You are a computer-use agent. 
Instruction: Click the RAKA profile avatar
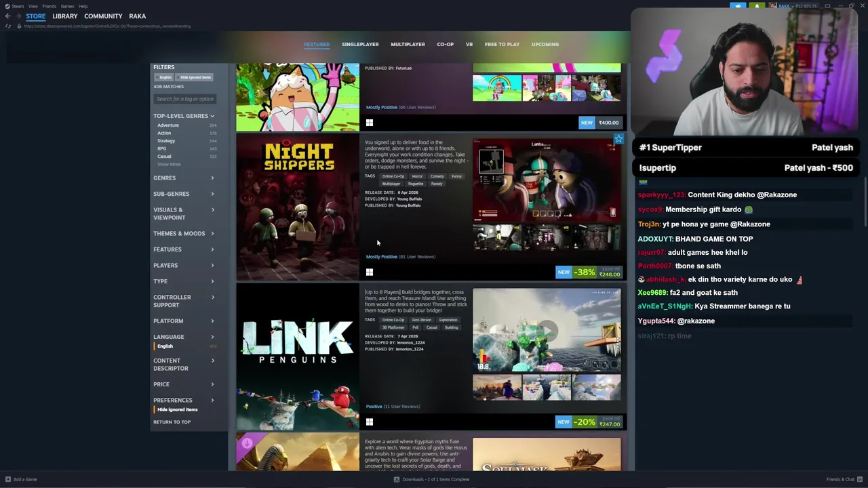point(772,6)
